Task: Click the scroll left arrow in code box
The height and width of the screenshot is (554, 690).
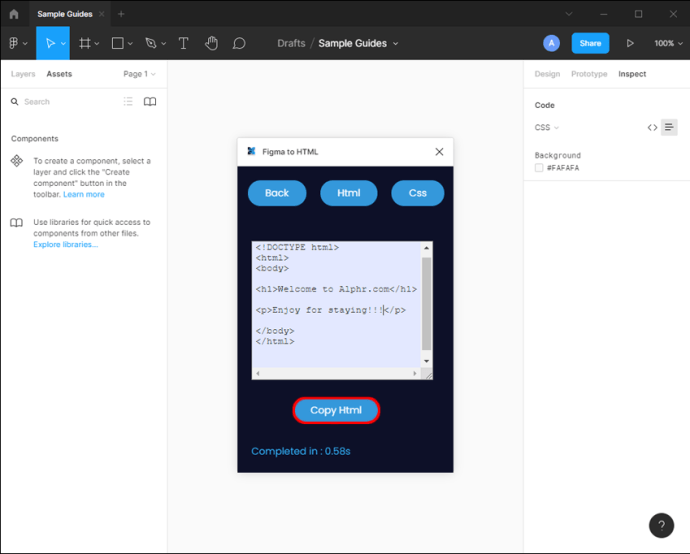Action: [x=258, y=374]
